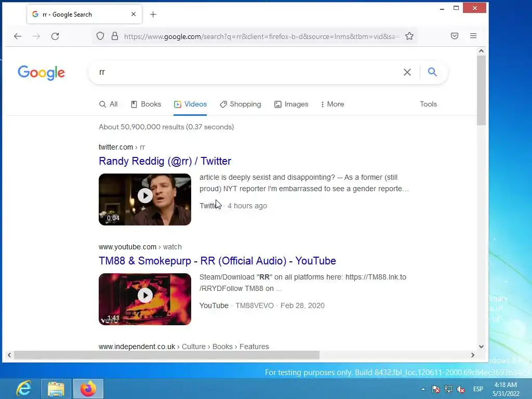
Task: Play the TM88 VEVO video thumbnail
Action: [145, 299]
